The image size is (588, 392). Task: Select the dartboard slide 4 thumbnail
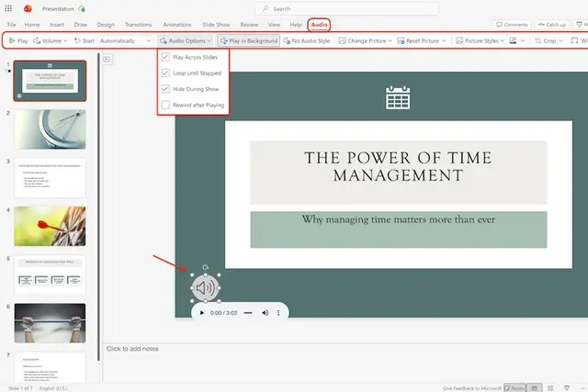click(50, 227)
